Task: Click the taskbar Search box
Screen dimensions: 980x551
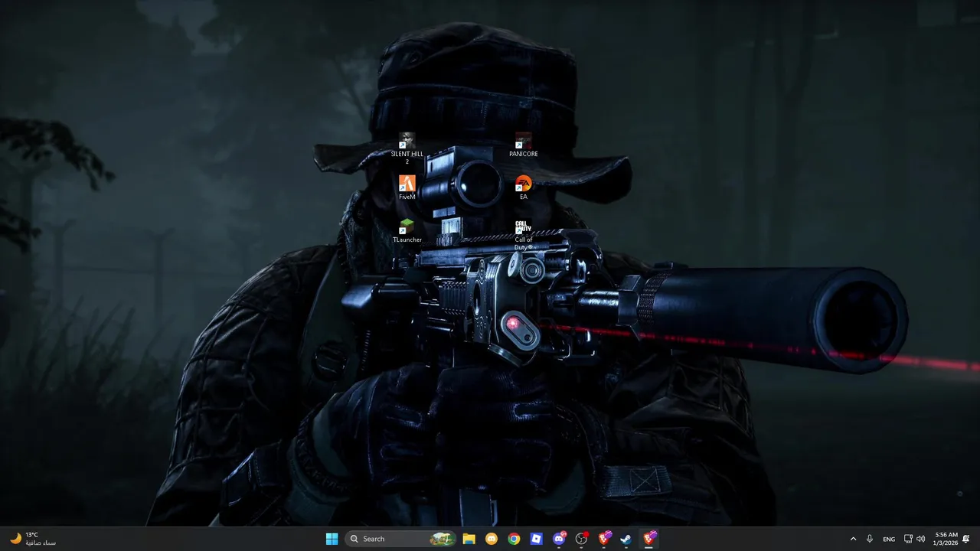Action: click(400, 539)
